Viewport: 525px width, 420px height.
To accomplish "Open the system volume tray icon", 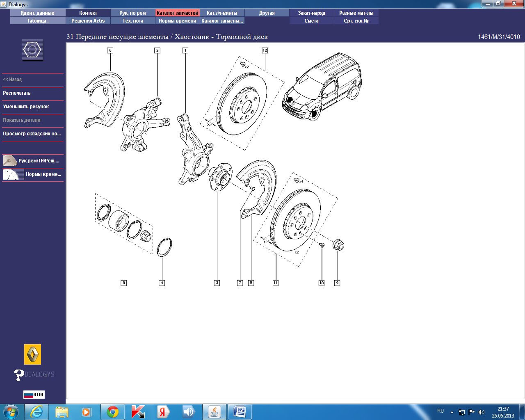I will click(x=482, y=412).
